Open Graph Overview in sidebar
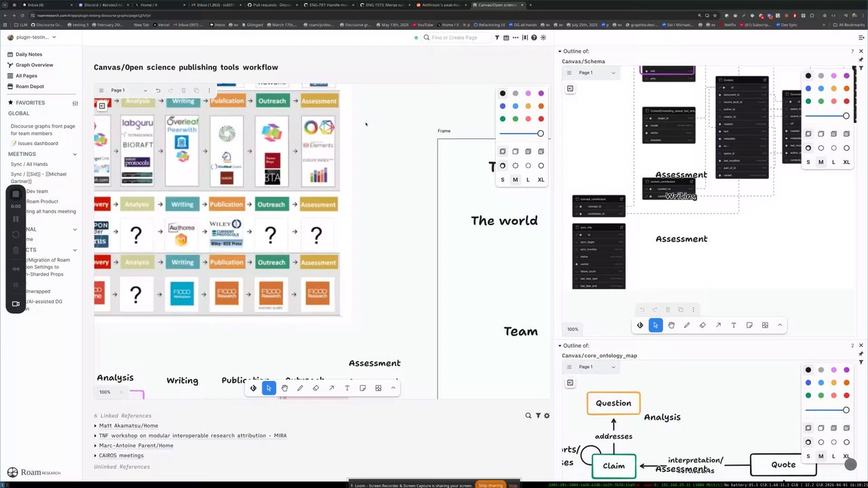The height and width of the screenshot is (488, 868). 35,65
